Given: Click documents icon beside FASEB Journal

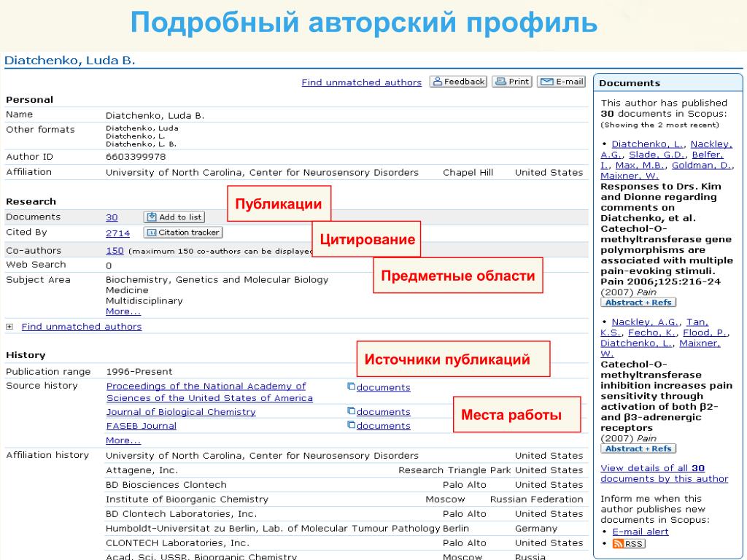Looking at the screenshot, I should tap(351, 425).
